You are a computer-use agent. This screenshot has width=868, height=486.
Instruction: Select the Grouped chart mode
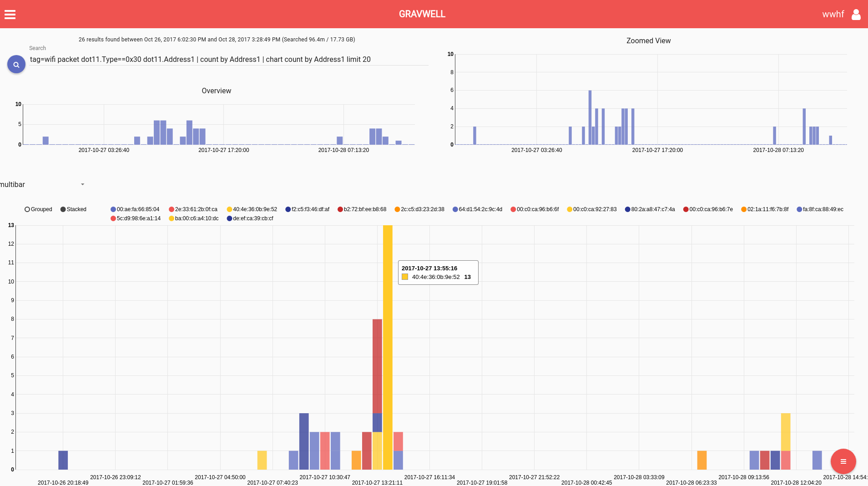click(x=27, y=209)
